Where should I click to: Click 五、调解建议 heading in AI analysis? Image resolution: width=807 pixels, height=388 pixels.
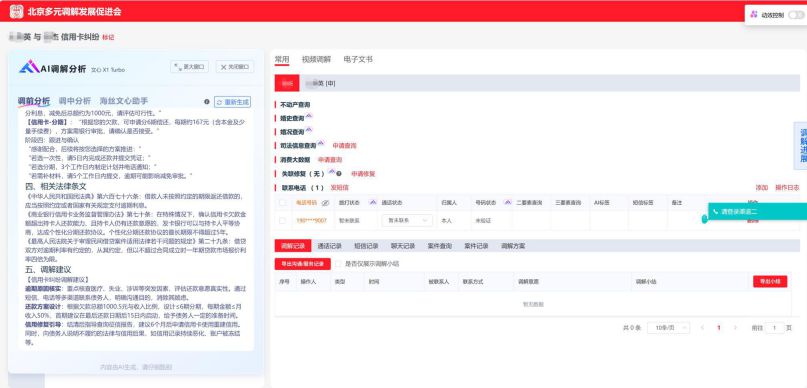(48, 270)
